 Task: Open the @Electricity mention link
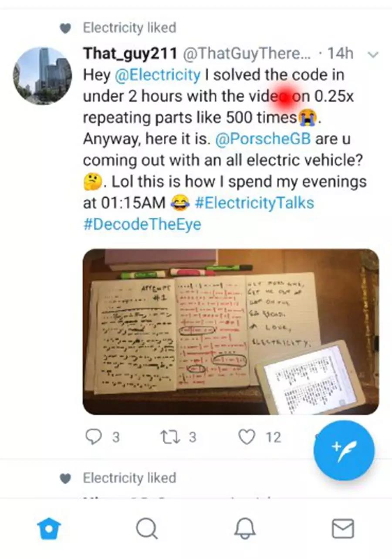[157, 75]
